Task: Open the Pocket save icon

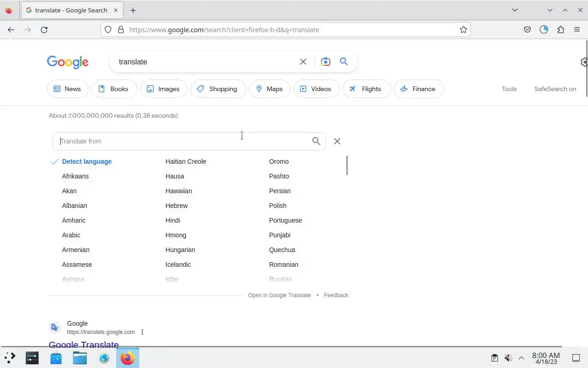Action: point(527,29)
